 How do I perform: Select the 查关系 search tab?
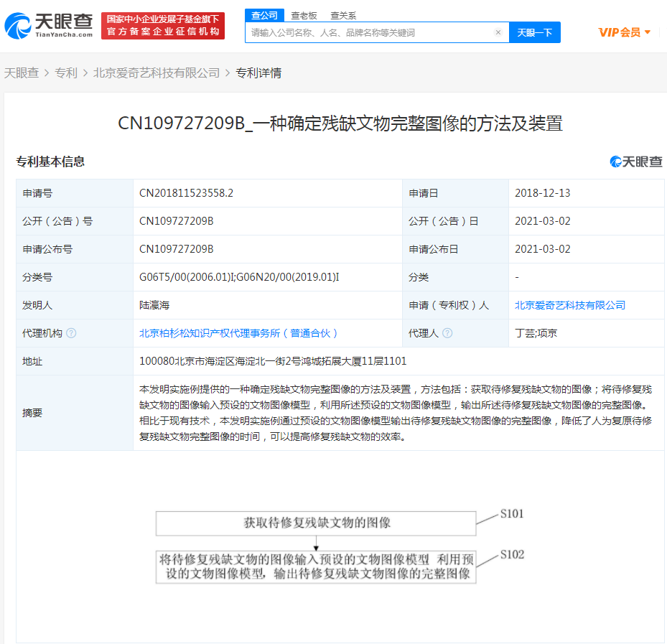pyautogui.click(x=342, y=15)
